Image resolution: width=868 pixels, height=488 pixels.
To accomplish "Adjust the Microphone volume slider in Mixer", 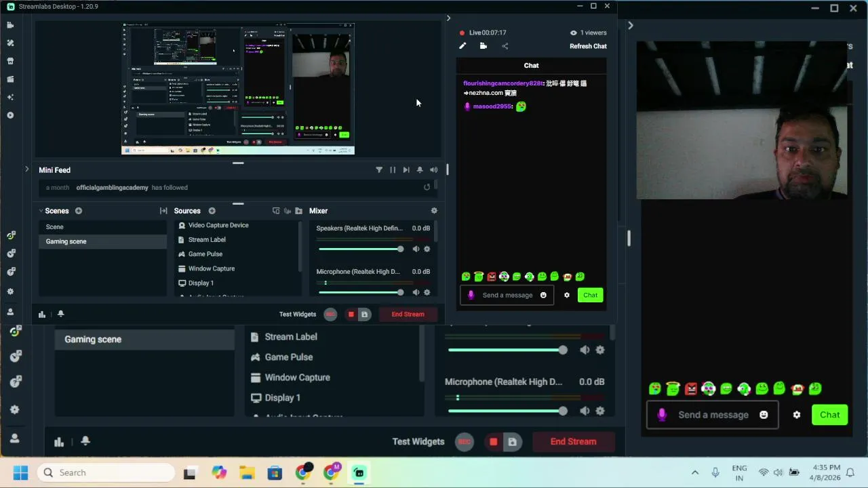I will click(361, 293).
